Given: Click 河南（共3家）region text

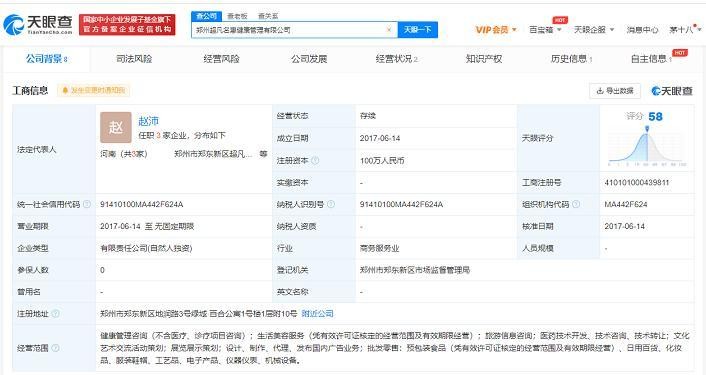Looking at the screenshot, I should coord(124,154).
